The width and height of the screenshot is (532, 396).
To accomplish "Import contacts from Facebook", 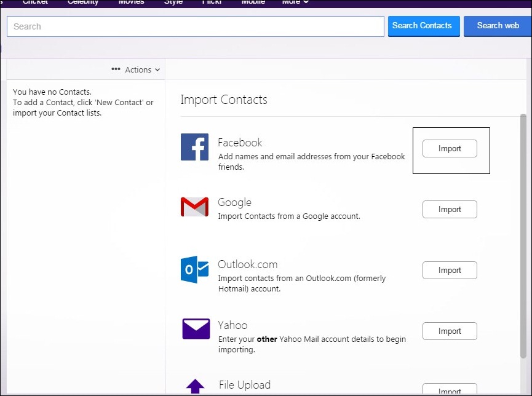I will (450, 148).
